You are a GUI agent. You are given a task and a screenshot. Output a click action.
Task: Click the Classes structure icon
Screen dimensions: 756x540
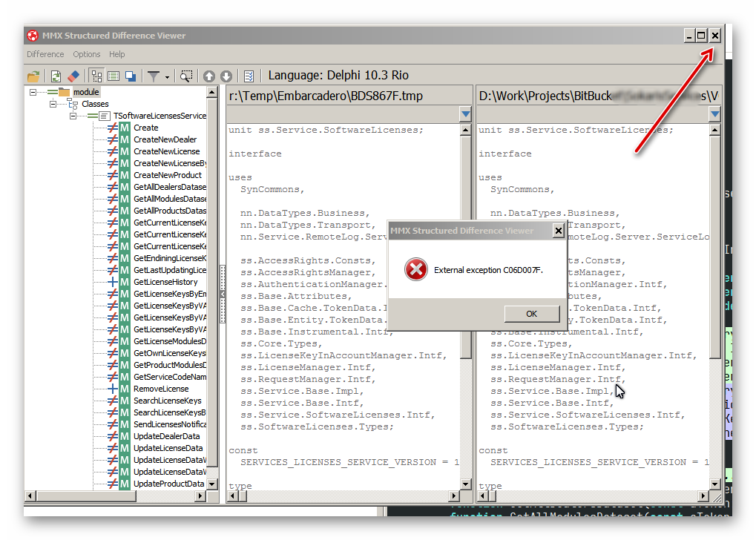[73, 104]
